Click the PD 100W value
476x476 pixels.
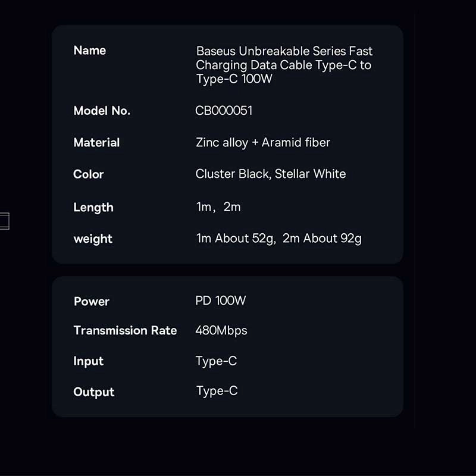(220, 300)
